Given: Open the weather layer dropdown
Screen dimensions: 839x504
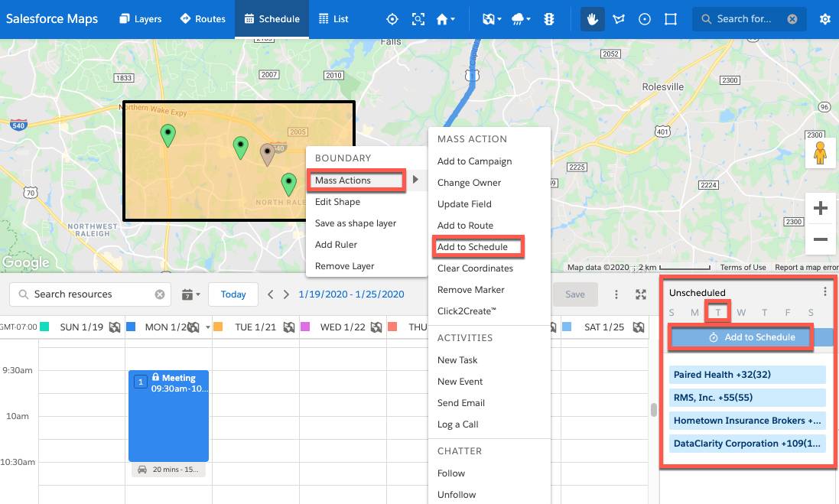Looking at the screenshot, I should pyautogui.click(x=521, y=19).
